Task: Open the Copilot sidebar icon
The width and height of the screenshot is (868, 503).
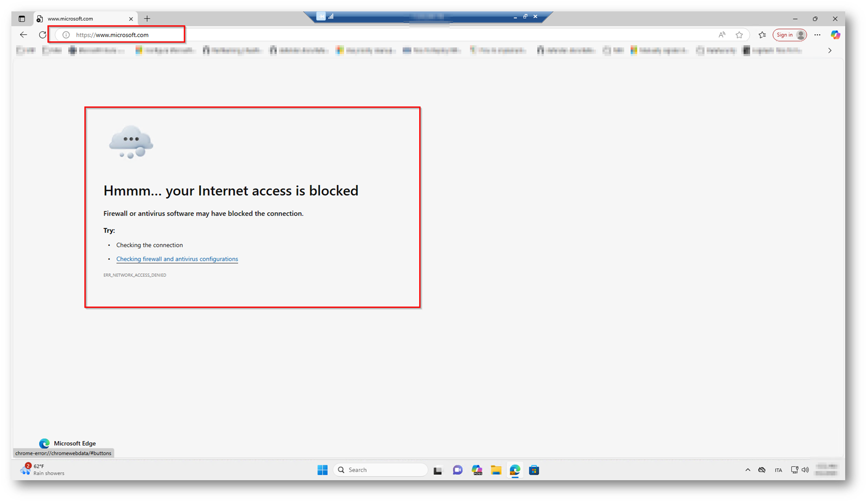Action: pyautogui.click(x=835, y=35)
